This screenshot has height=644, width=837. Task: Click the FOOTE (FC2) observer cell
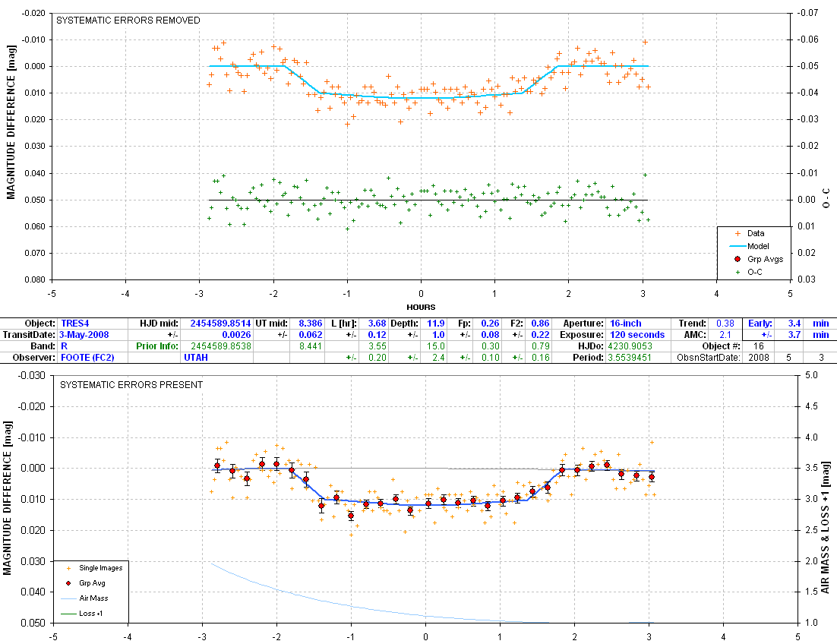pyautogui.click(x=87, y=358)
